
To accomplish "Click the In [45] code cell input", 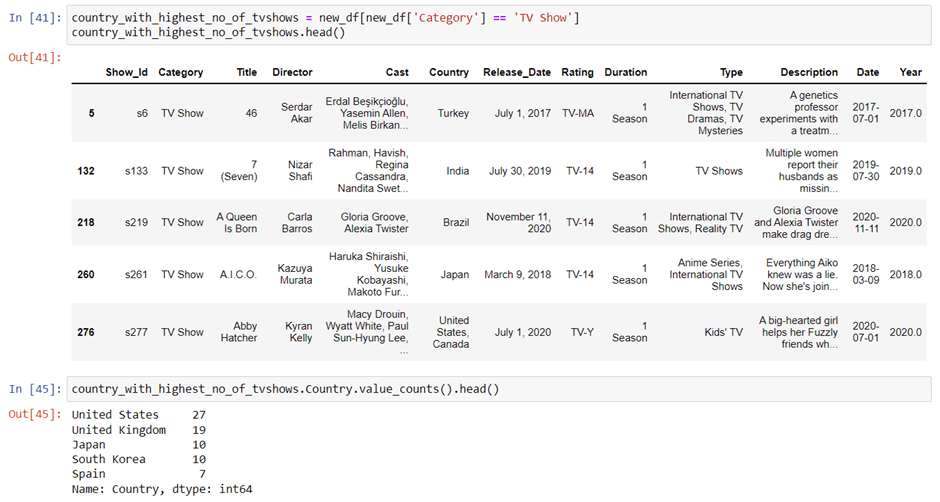I will pyautogui.click(x=499, y=389).
